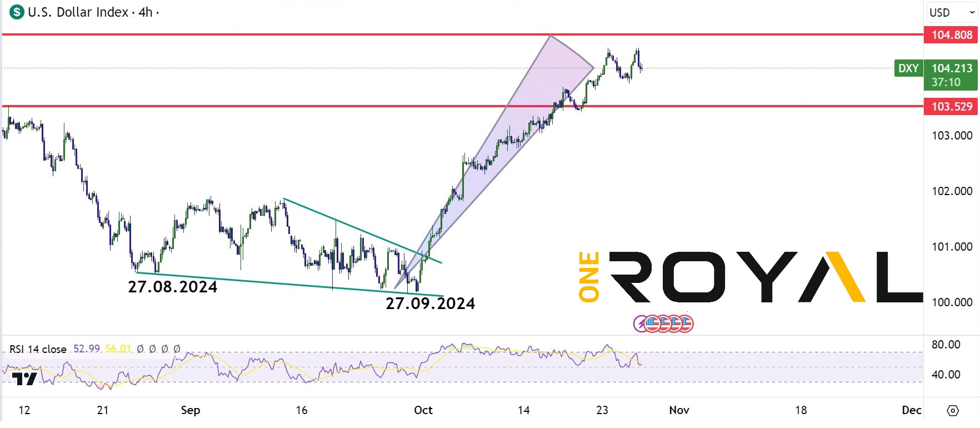The width and height of the screenshot is (980, 428).
Task: Click the 102.000 price axis label
Action: [952, 191]
